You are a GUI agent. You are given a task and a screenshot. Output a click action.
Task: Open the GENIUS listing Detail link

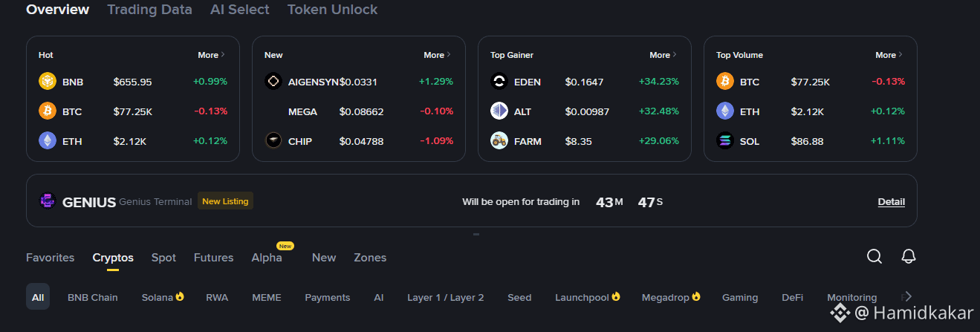click(892, 201)
